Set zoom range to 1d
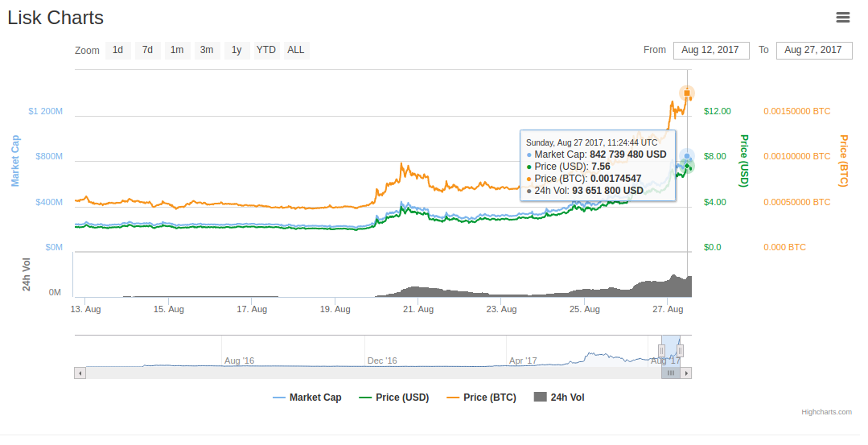Screen dimensions: 868x445 [x=118, y=51]
